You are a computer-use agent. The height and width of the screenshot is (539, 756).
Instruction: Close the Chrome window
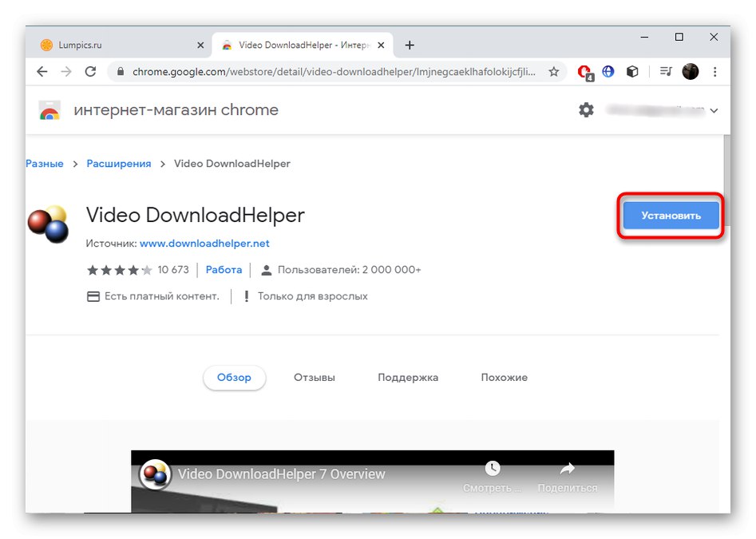[x=714, y=37]
